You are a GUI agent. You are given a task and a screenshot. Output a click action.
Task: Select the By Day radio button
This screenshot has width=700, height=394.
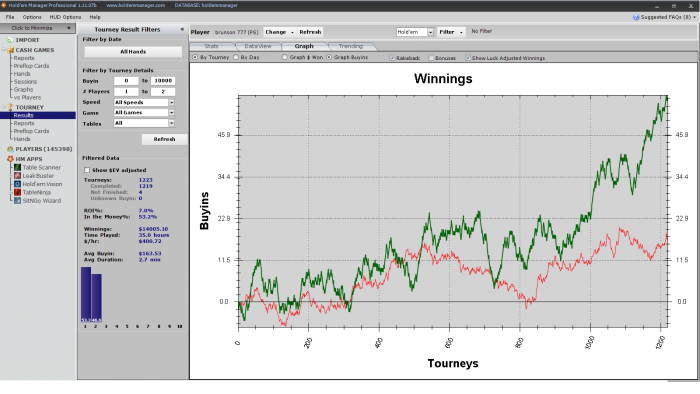tap(235, 57)
